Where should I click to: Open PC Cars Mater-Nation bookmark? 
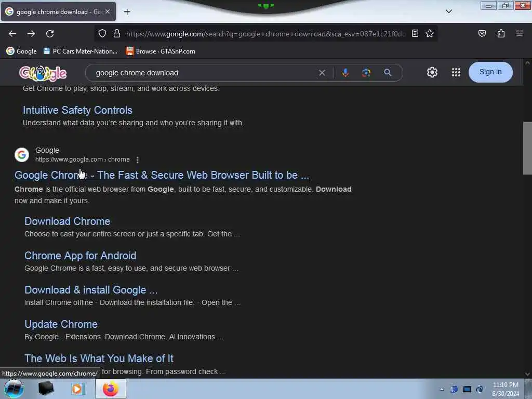tap(81, 51)
